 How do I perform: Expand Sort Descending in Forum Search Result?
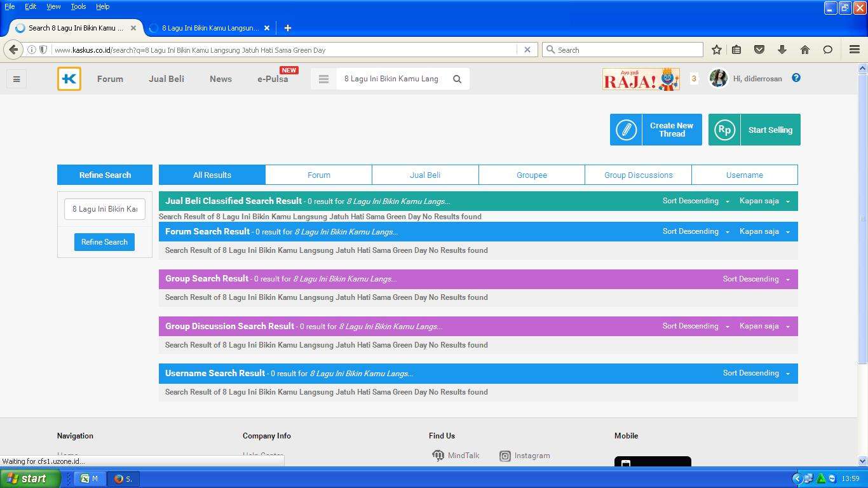[696, 231]
